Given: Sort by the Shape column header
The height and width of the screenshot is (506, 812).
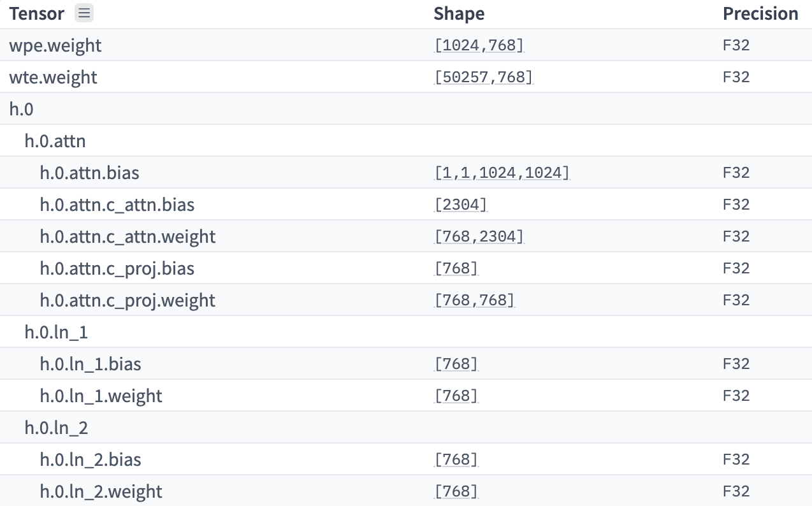Looking at the screenshot, I should 459,13.
